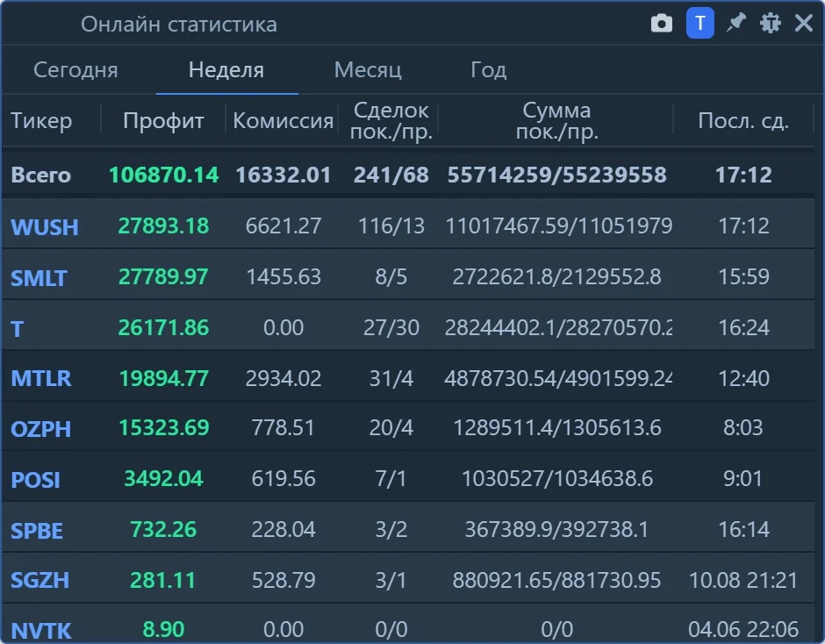Open the SMLT ticker row

click(39, 278)
